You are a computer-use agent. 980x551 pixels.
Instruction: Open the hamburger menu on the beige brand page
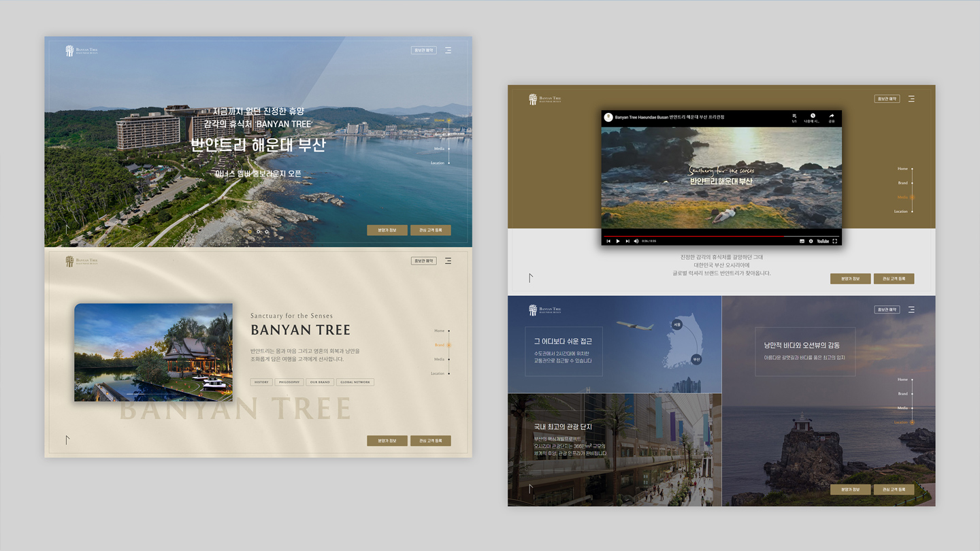click(x=448, y=261)
